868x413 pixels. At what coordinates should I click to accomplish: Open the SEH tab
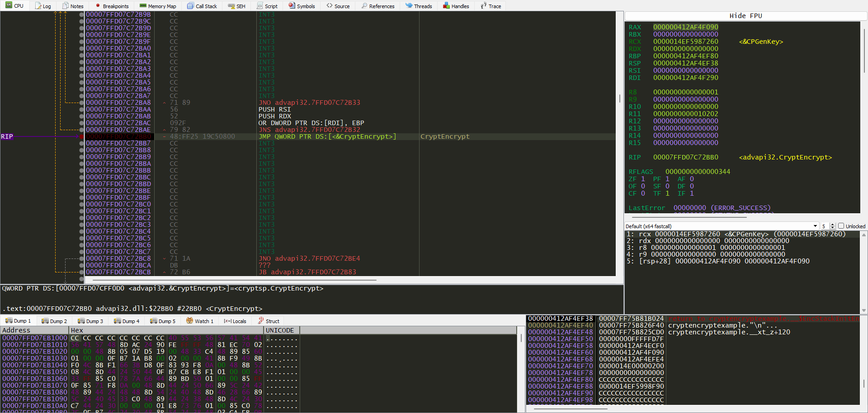(x=237, y=6)
